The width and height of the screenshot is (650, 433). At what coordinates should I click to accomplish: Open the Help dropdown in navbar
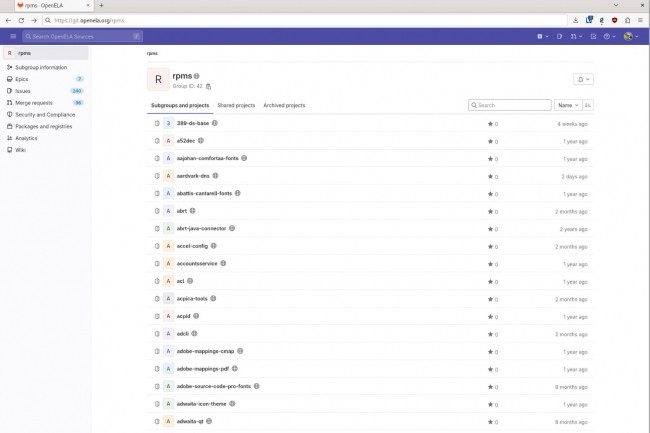tap(609, 36)
